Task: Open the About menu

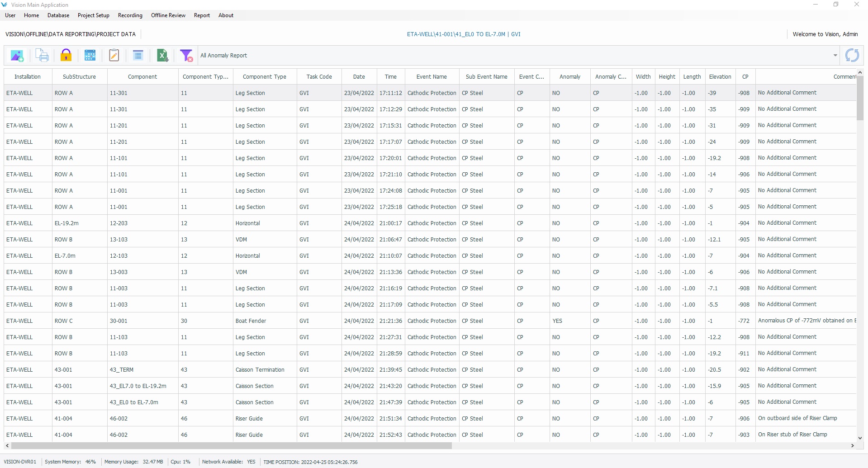Action: tap(226, 15)
